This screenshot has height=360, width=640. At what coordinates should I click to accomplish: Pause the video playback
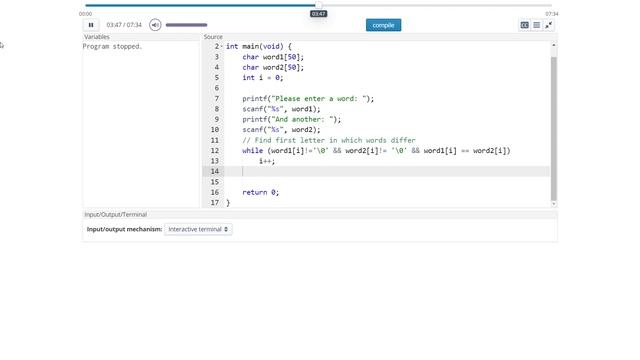coord(91,25)
